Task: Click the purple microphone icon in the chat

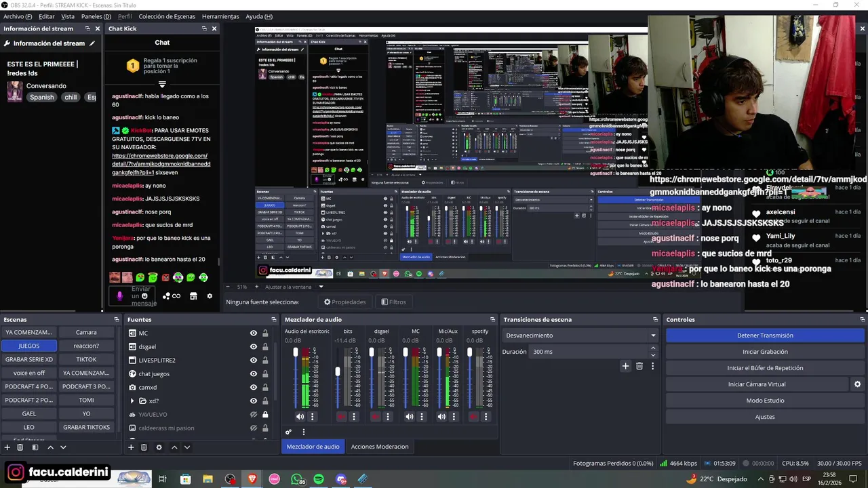Action: pyautogui.click(x=120, y=296)
